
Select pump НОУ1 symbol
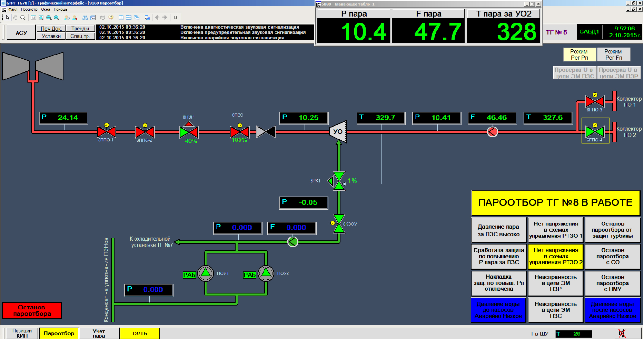206,273
